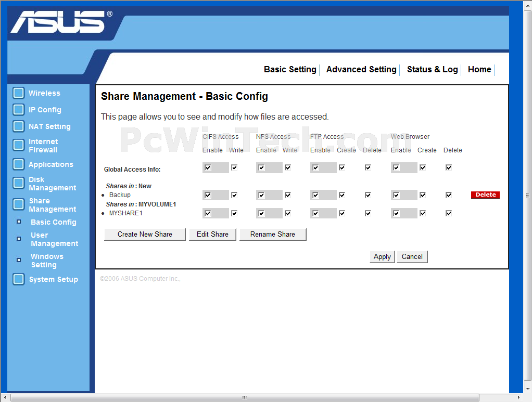Go to the Home tab

click(479, 69)
